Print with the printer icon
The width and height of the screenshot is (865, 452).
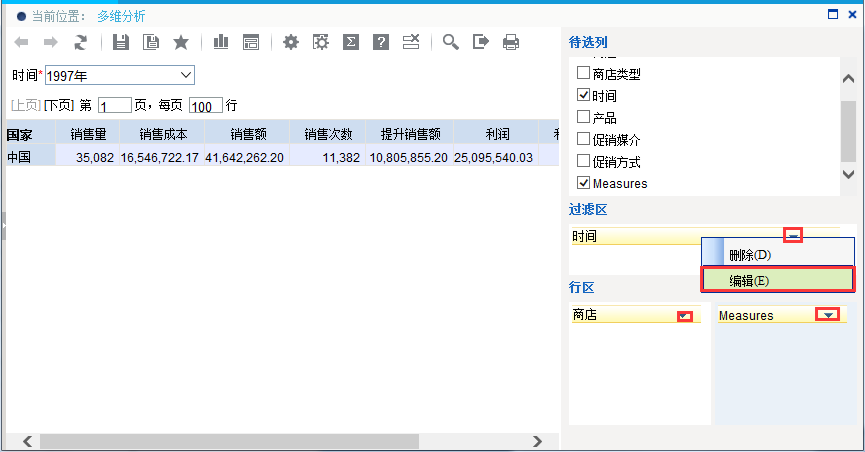[x=511, y=42]
